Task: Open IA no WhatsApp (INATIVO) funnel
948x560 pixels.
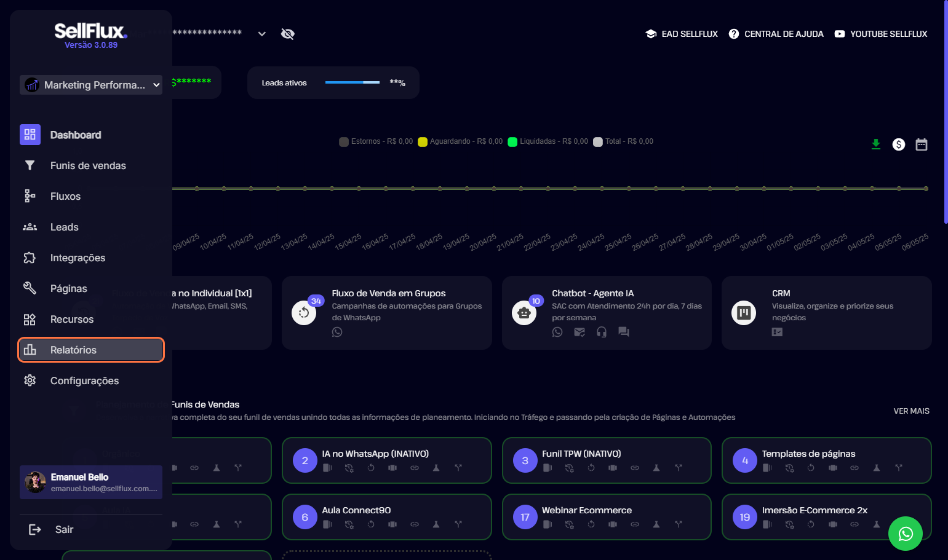Action: pos(386,460)
